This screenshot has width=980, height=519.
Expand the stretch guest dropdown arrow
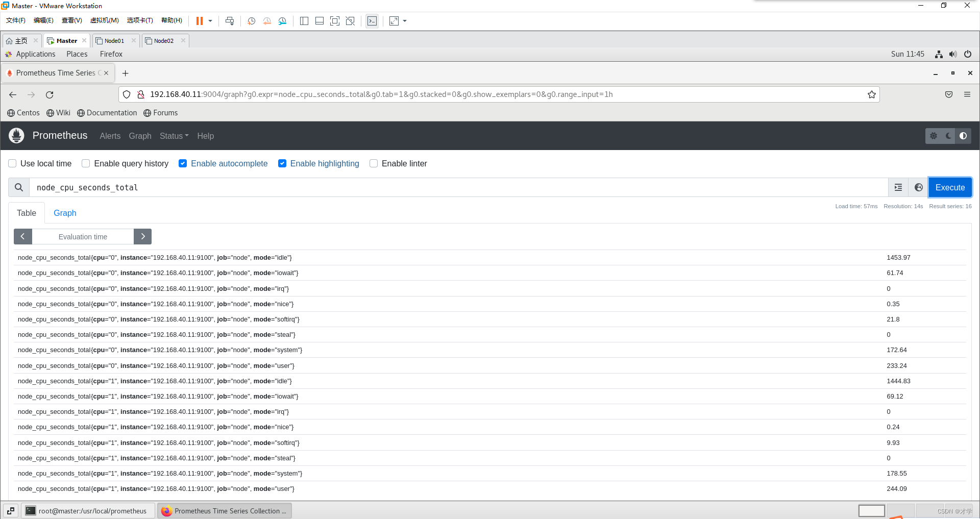[405, 21]
